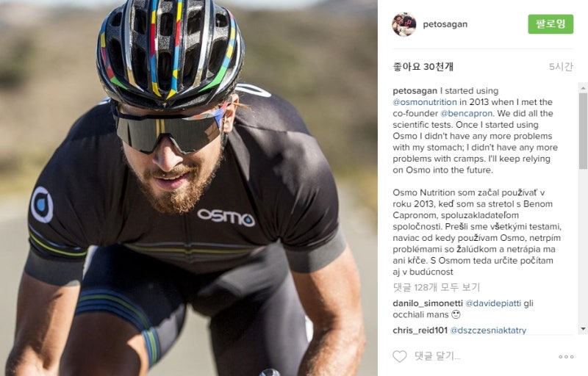Open the danilo_simonetti commenter profile
Screen dimensions: 588x376
tap(428, 303)
